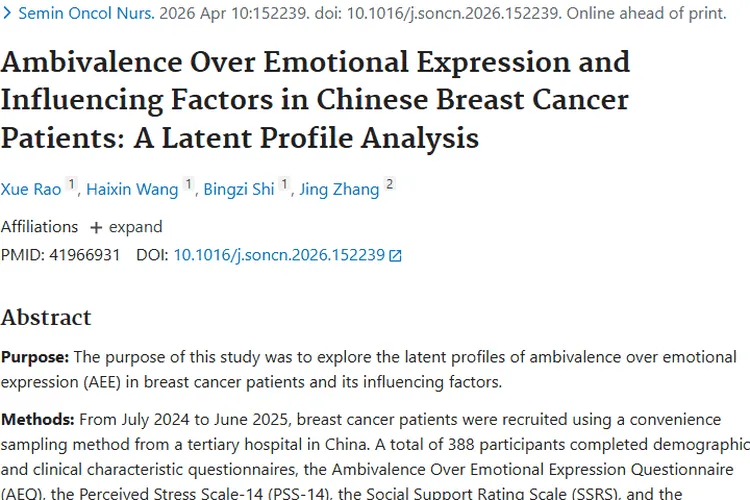
Task: Click the bold Purpose label
Action: tap(35, 357)
